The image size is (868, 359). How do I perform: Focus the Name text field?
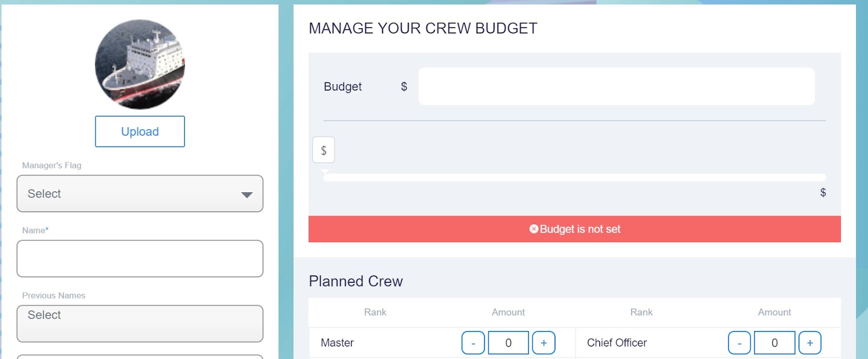140,259
